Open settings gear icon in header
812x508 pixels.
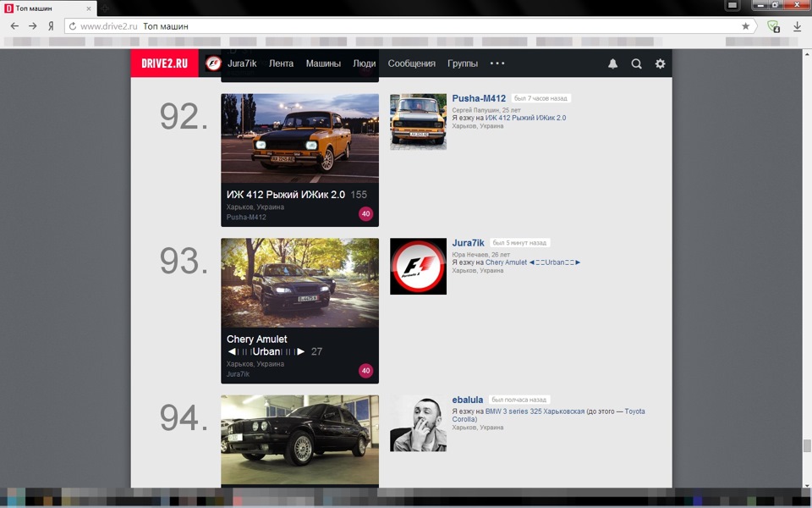(660, 63)
